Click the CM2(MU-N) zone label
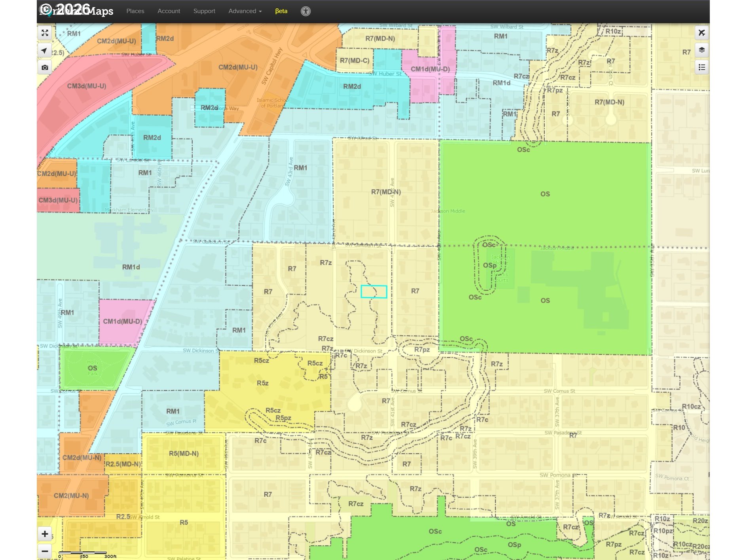This screenshot has height=560, width=747. (71, 496)
